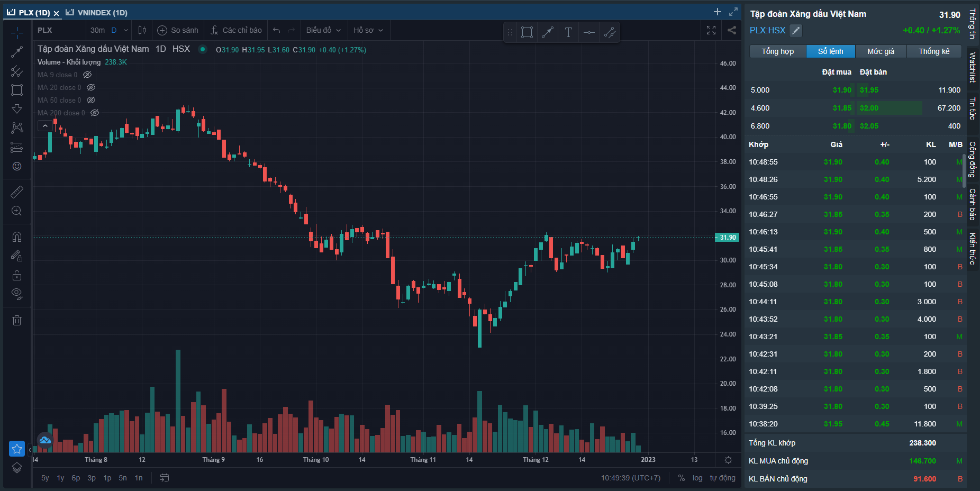980x491 pixels.
Task: Select the ruler measure tool in left sidebar
Action: (x=17, y=192)
